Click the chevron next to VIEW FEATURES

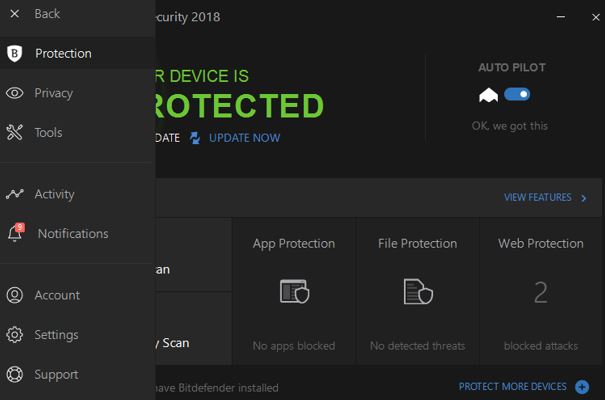(x=584, y=198)
